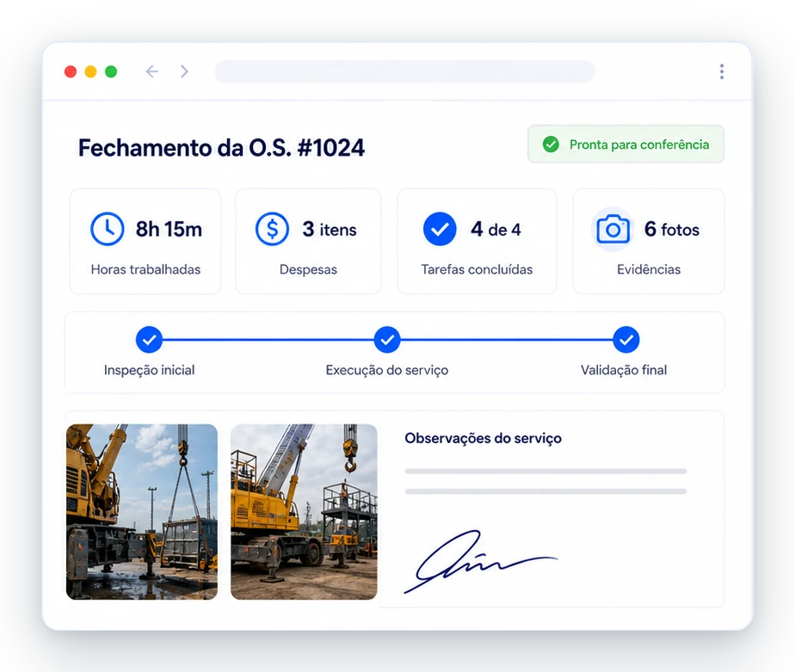Click the yellow minimize window dot
The width and height of the screenshot is (795, 672).
coord(90,71)
